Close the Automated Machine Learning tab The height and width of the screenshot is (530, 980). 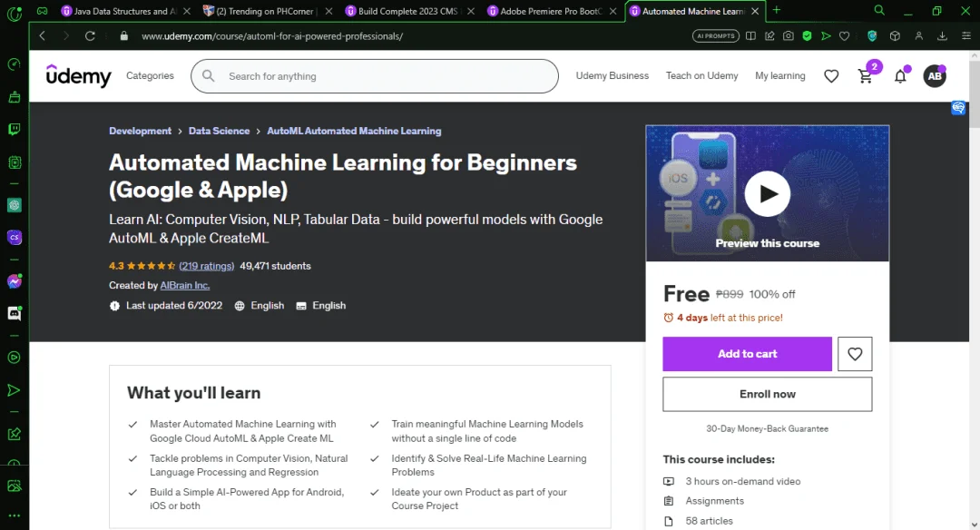(x=755, y=11)
